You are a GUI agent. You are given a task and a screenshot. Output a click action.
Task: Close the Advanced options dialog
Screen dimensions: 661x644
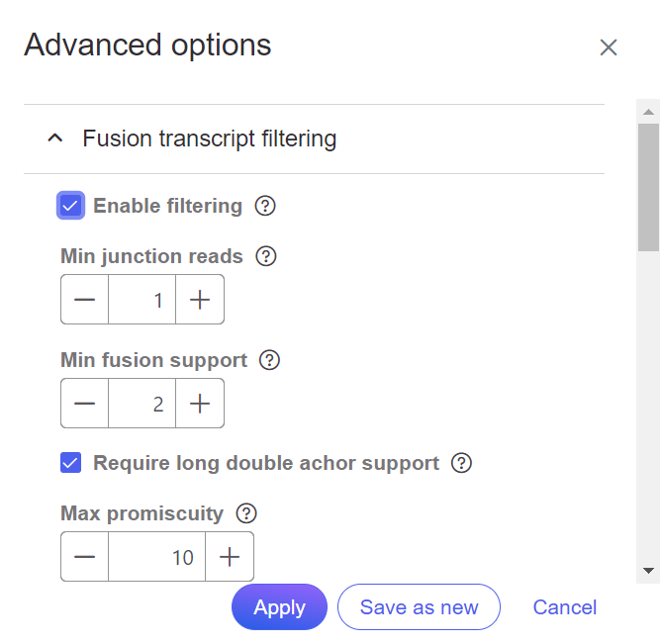609,46
